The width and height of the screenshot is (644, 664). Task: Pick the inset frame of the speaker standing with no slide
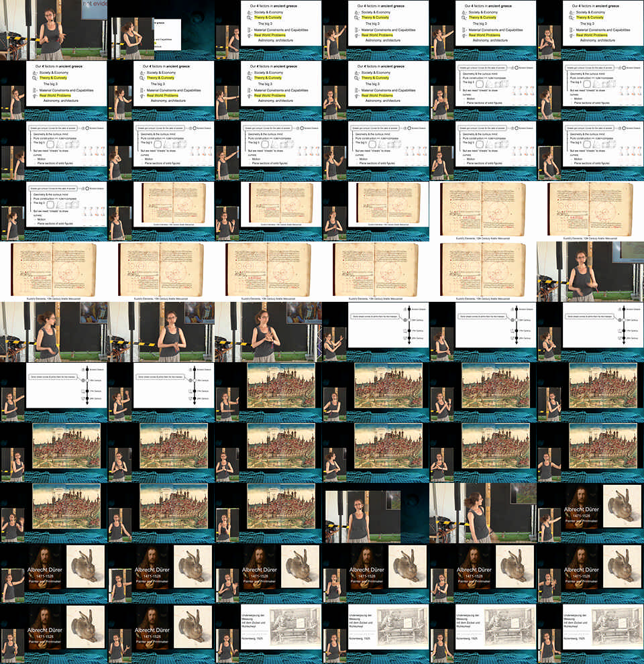pos(376,513)
